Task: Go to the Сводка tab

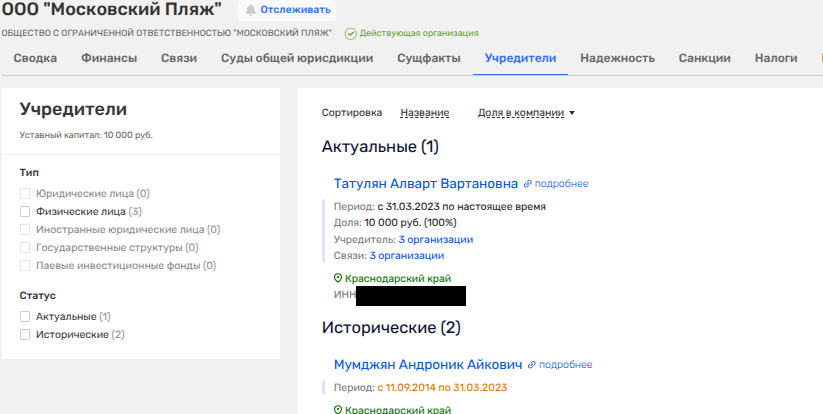Action: (x=35, y=58)
